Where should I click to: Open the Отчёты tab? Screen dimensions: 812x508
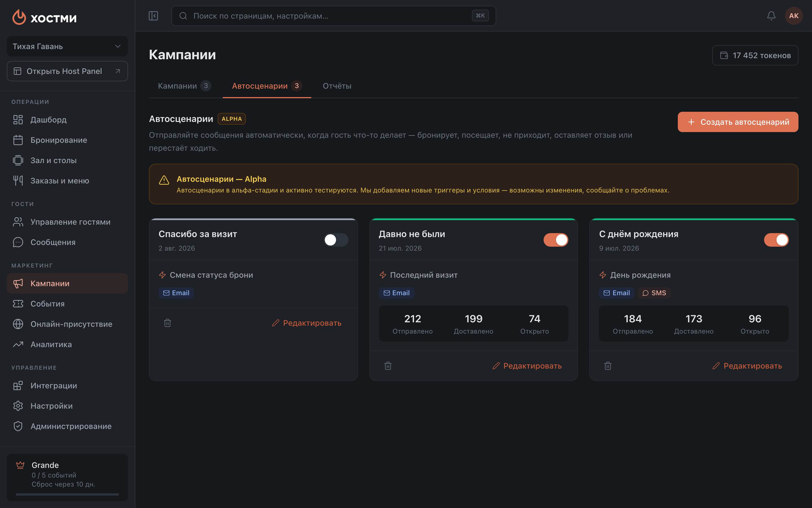click(337, 86)
